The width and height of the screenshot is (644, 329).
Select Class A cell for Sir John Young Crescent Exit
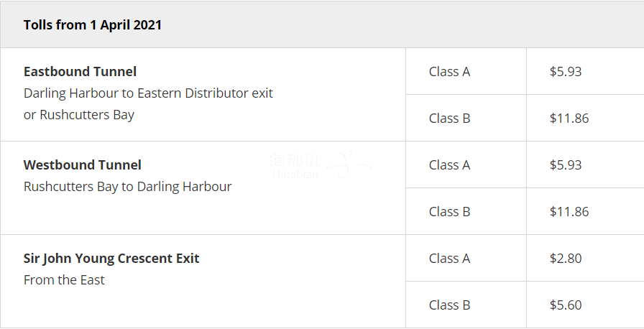(449, 259)
